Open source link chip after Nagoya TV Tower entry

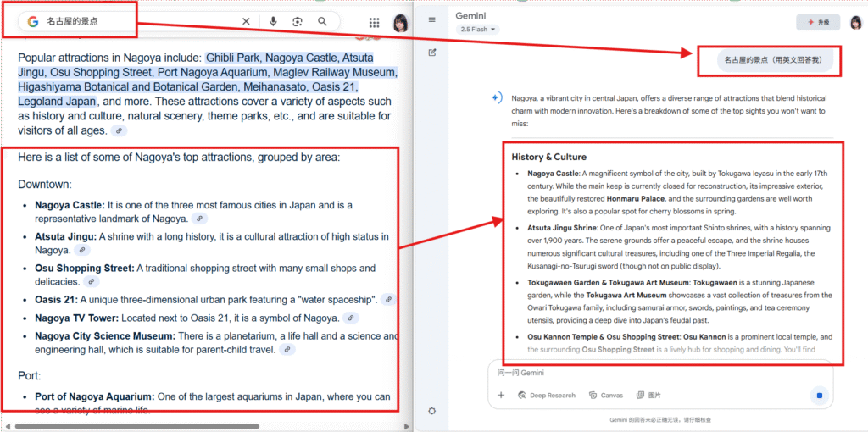click(x=351, y=318)
